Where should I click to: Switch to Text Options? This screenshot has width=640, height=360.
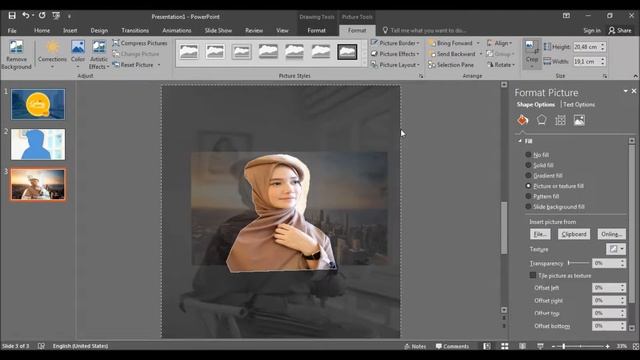coord(579,104)
